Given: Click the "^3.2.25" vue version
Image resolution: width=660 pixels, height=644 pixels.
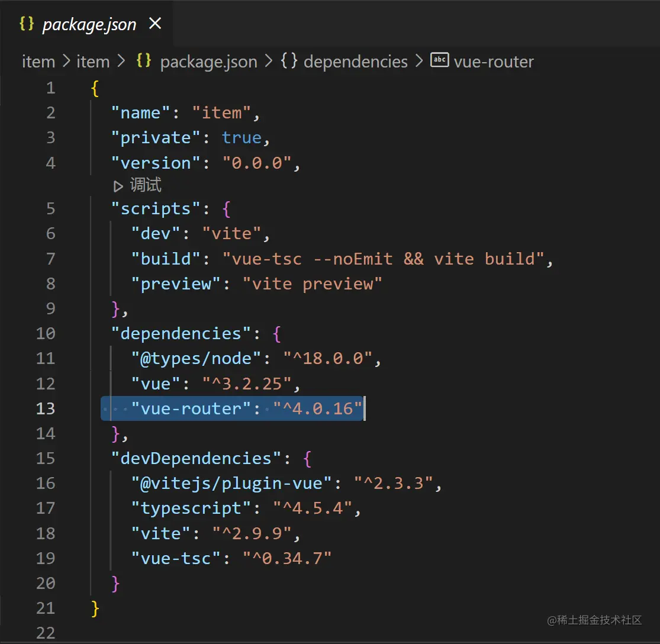Looking at the screenshot, I should click(247, 384).
